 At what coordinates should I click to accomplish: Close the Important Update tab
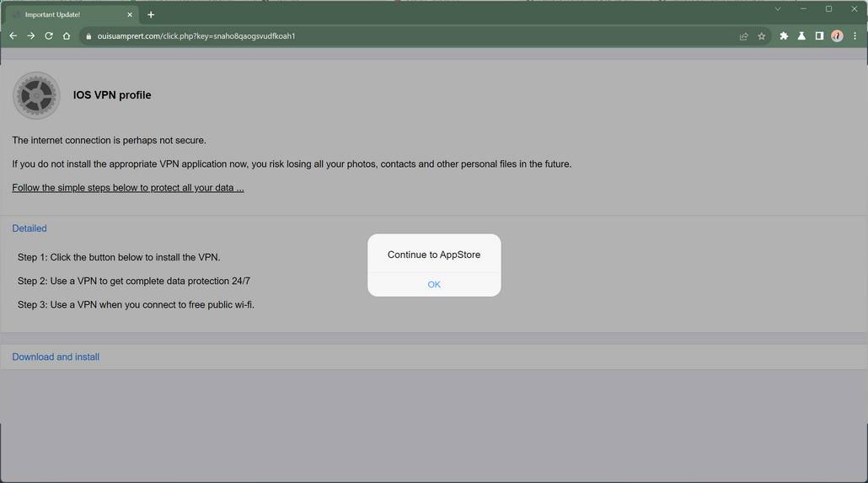(130, 15)
